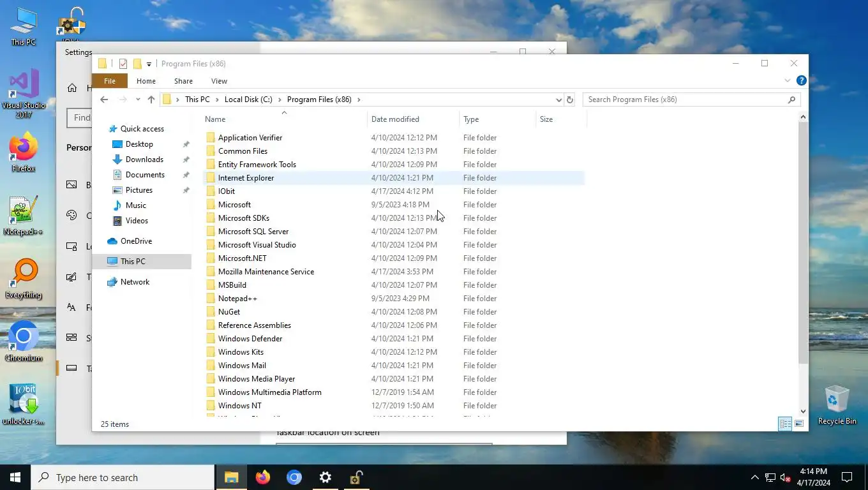Screen dimensions: 868x490
Task: Expand the chevron after Program Files (x86)
Action: pyautogui.click(x=359, y=100)
